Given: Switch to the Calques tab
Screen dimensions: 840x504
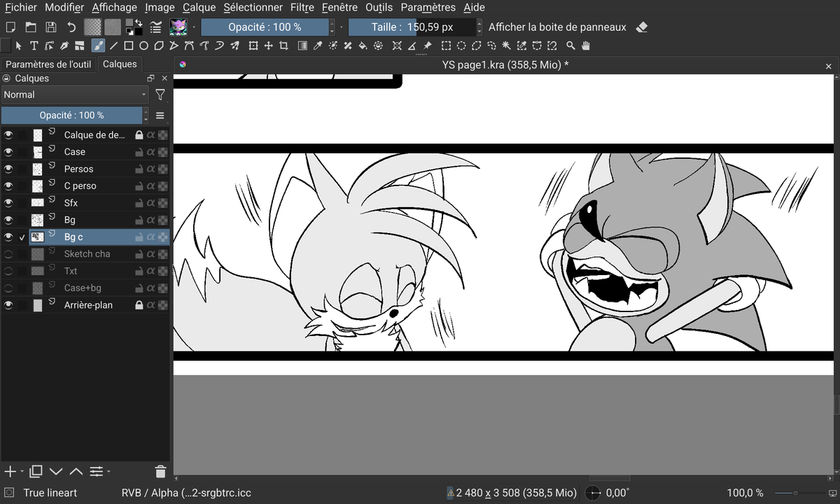Looking at the screenshot, I should coord(120,64).
